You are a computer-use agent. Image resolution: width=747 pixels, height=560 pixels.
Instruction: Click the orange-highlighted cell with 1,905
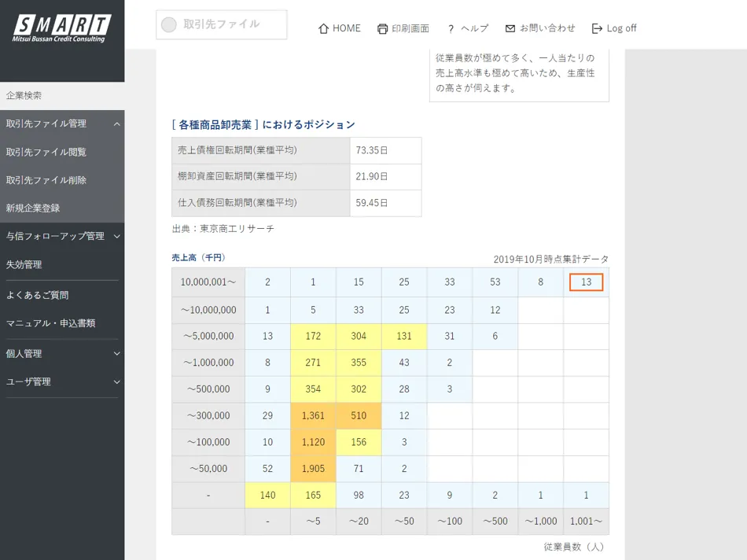point(313,469)
